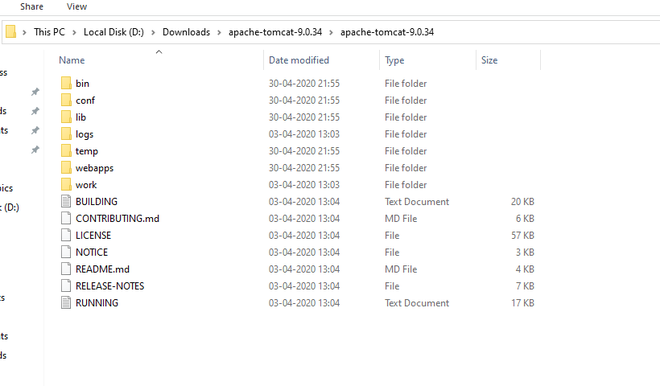Go to first apache-tomcat-9.0.34 breadcrumb
This screenshot has width=660, height=386.
pos(275,32)
